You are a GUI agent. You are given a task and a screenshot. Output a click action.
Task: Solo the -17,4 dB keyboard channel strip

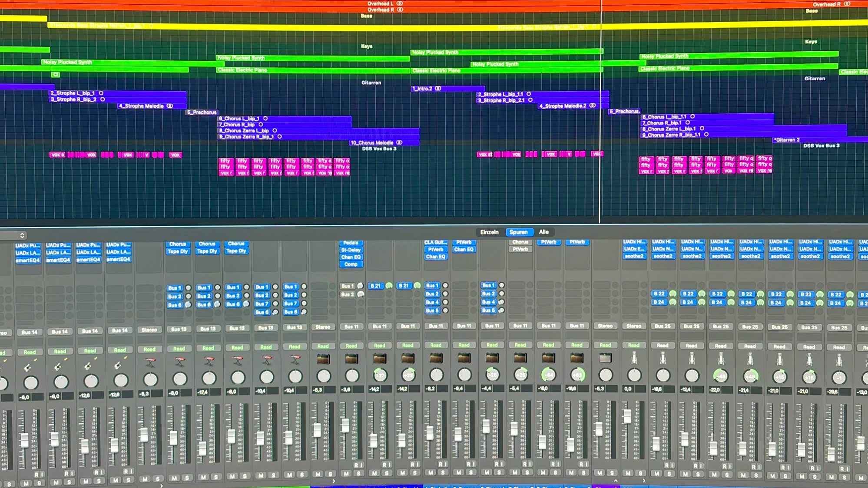click(215, 477)
